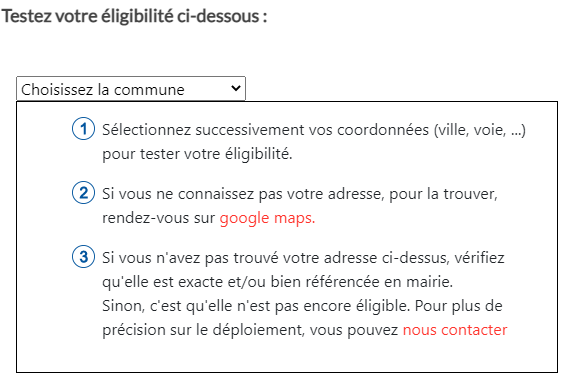Image resolution: width=572 pixels, height=388 pixels.
Task: Click the 'pour tester votre éligibilité.' line
Action: pos(197,154)
